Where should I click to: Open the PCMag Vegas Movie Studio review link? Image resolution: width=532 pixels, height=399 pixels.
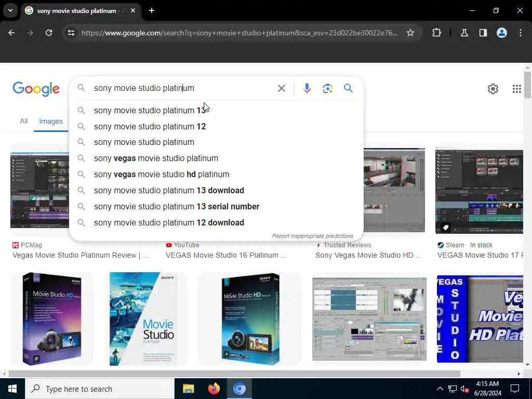pyautogui.click(x=81, y=255)
